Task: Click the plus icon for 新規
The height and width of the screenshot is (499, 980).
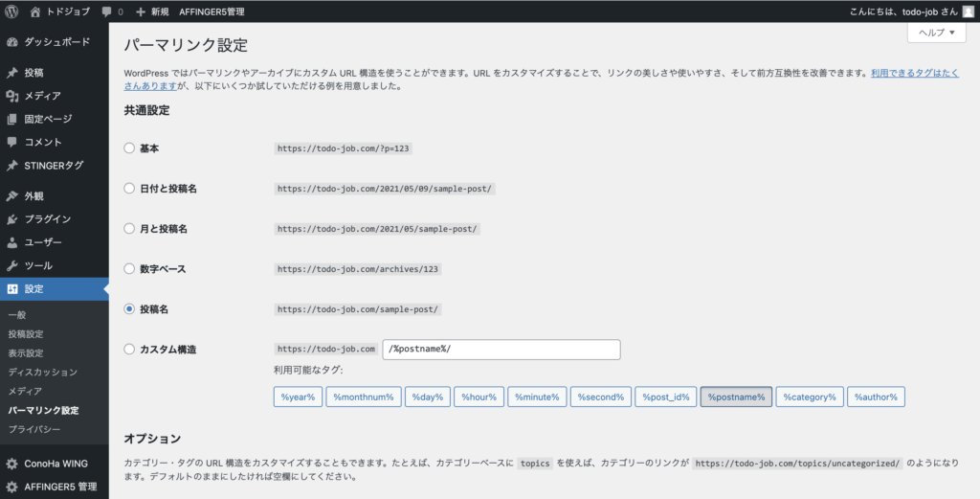Action: click(141, 11)
